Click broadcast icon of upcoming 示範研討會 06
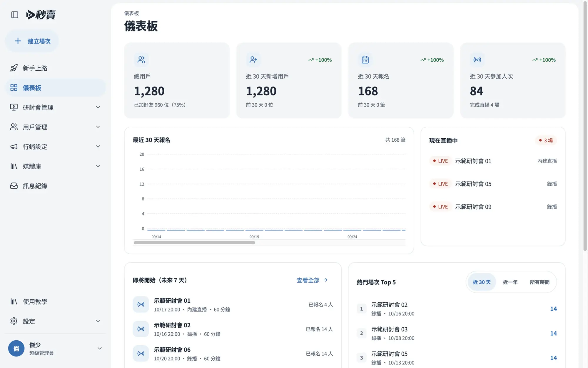The width and height of the screenshot is (588, 368). click(x=141, y=353)
